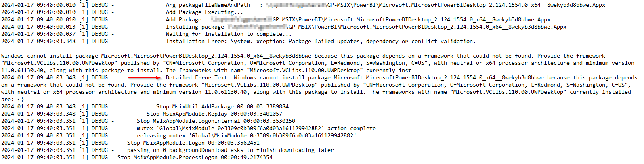Click the 'Arg packageFileNameAndPath' log text
This screenshot has width=644, height=164.
pos(208,5)
